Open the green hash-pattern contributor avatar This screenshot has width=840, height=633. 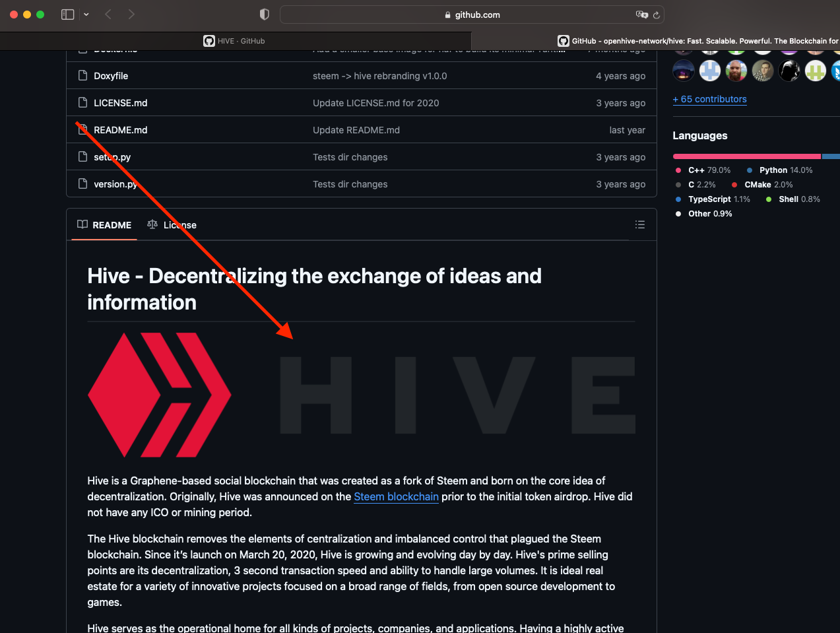coord(816,70)
